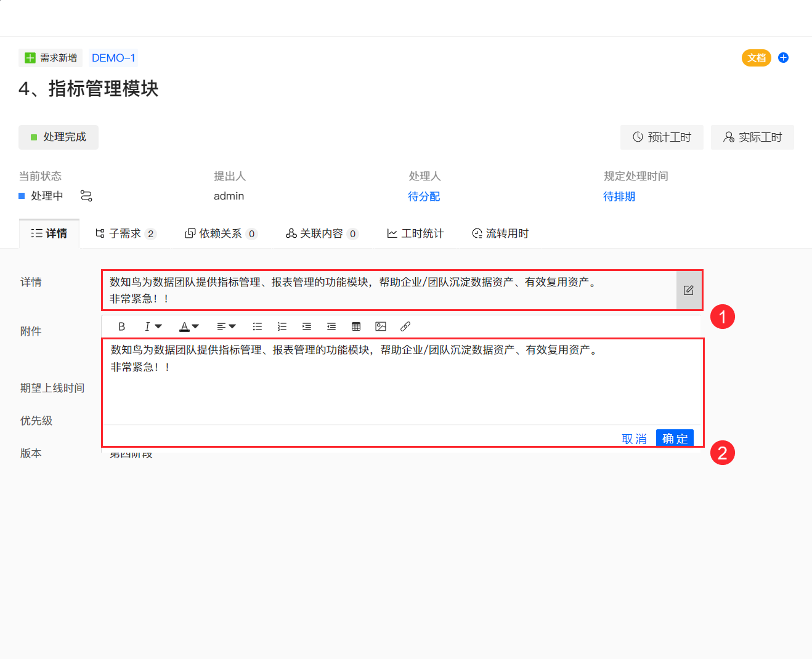Click the ordered list icon
The width and height of the screenshot is (812, 659).
tap(282, 326)
